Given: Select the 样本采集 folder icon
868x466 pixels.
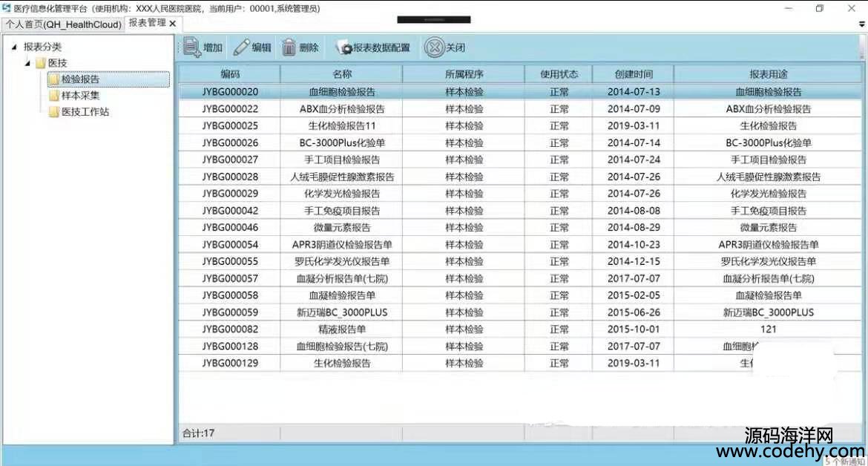Looking at the screenshot, I should pyautogui.click(x=53, y=95).
